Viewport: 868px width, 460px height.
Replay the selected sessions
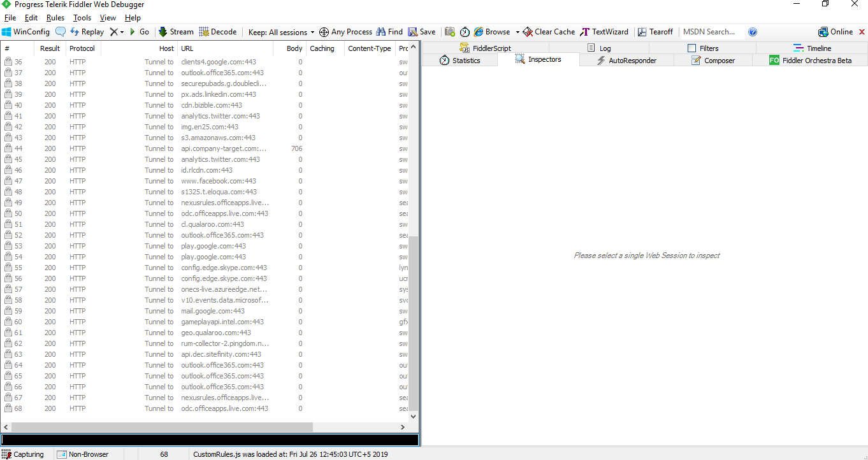[x=87, y=32]
